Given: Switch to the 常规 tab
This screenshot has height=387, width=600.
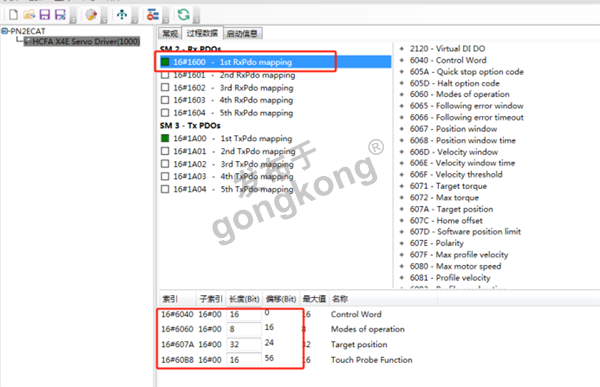Looking at the screenshot, I should 170,33.
